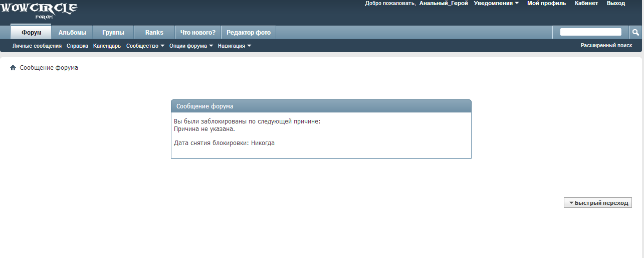The image size is (644, 258).
Task: Open the Расширенный поиск link
Action: point(606,45)
